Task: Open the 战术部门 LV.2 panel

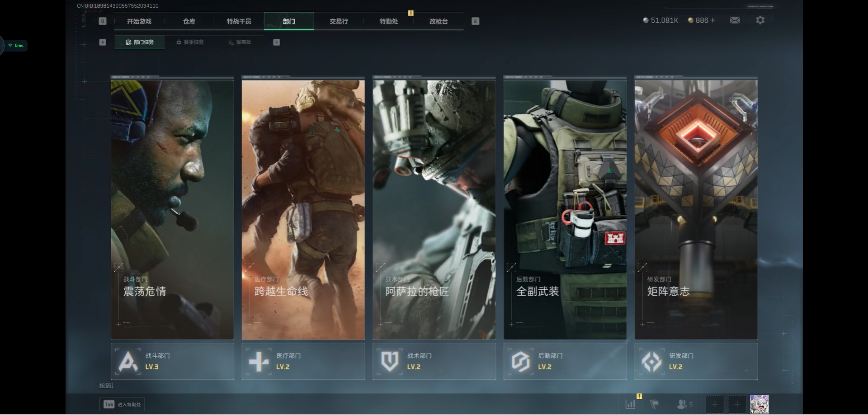Action: click(x=434, y=362)
